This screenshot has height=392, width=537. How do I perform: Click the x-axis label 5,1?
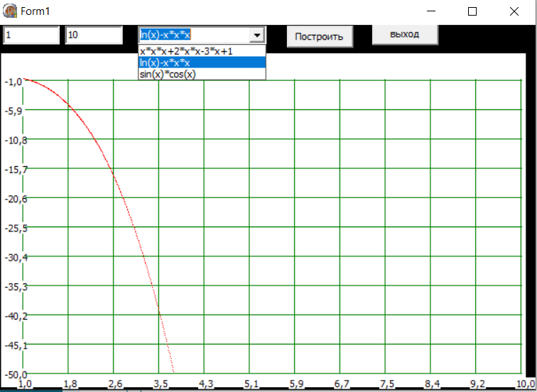[x=251, y=383]
